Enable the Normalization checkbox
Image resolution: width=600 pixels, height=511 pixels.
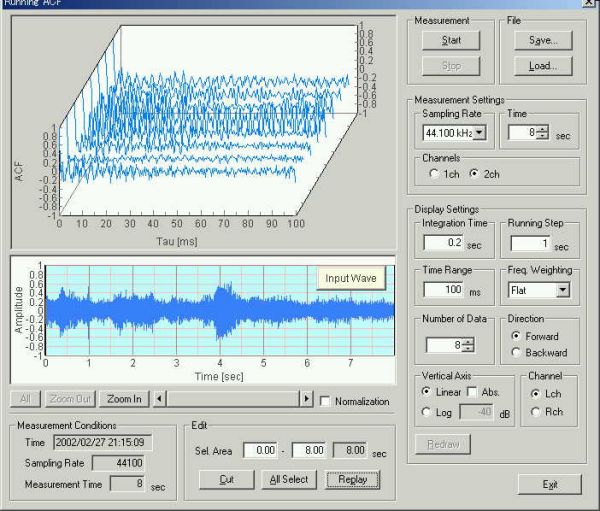(x=324, y=401)
